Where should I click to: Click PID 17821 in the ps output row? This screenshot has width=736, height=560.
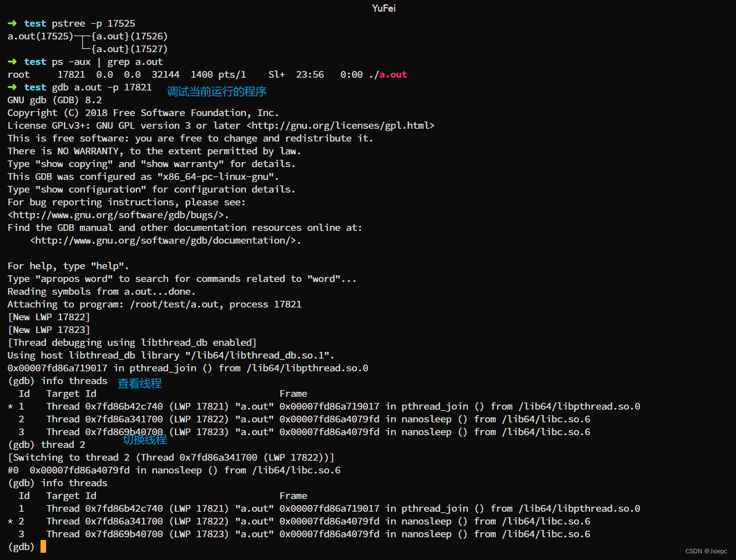(71, 74)
